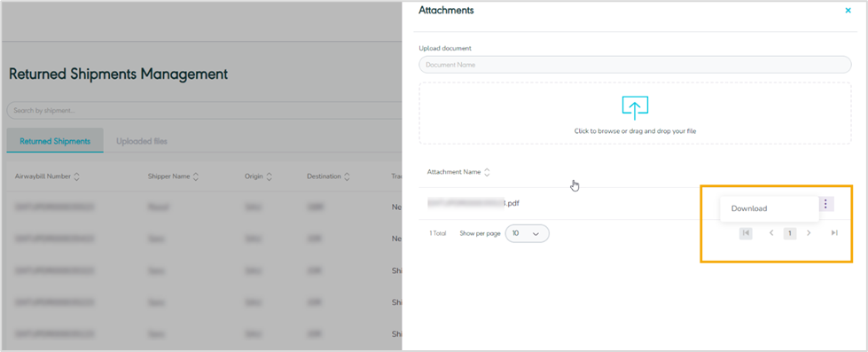Click 'Click to browse or drag and drop your file'

pyautogui.click(x=635, y=131)
